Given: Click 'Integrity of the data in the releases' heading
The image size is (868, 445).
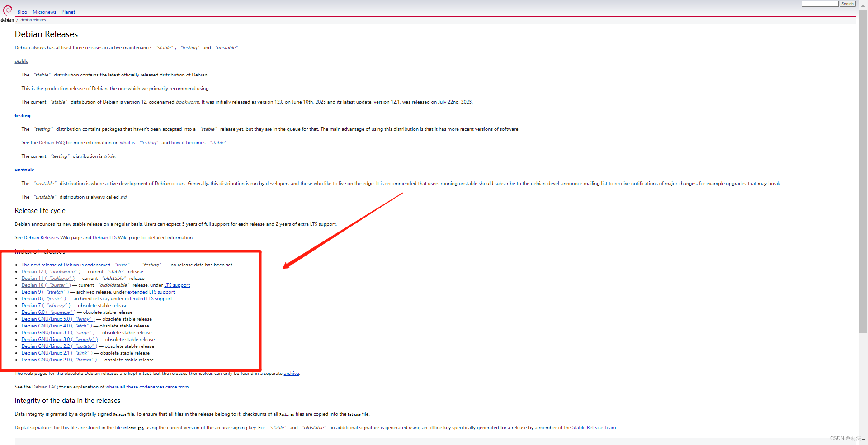Looking at the screenshot, I should (x=68, y=401).
